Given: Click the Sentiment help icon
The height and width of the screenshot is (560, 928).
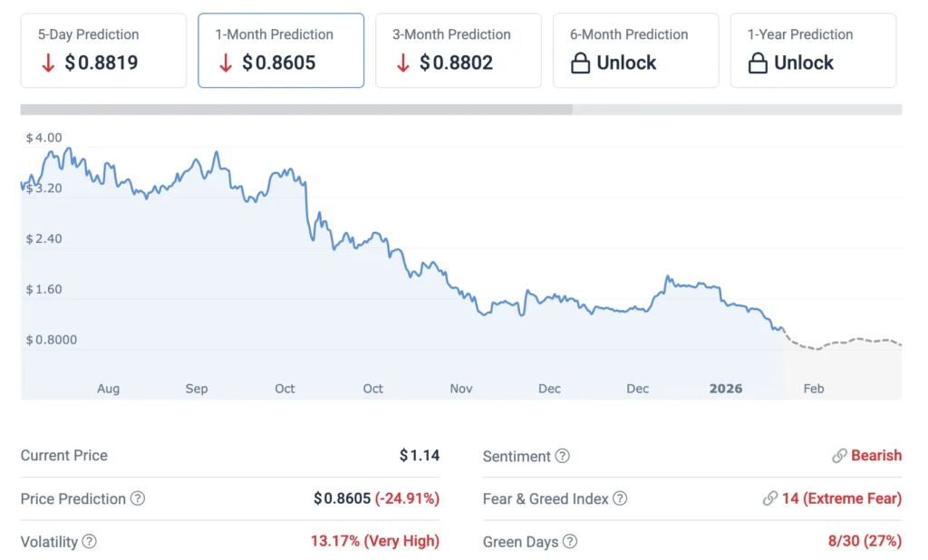Looking at the screenshot, I should point(561,457).
